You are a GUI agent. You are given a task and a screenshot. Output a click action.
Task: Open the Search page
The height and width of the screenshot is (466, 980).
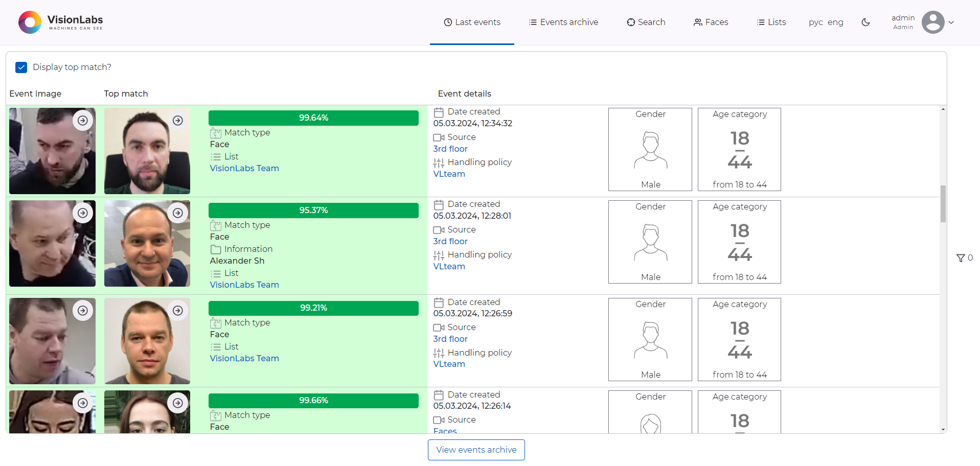(646, 22)
